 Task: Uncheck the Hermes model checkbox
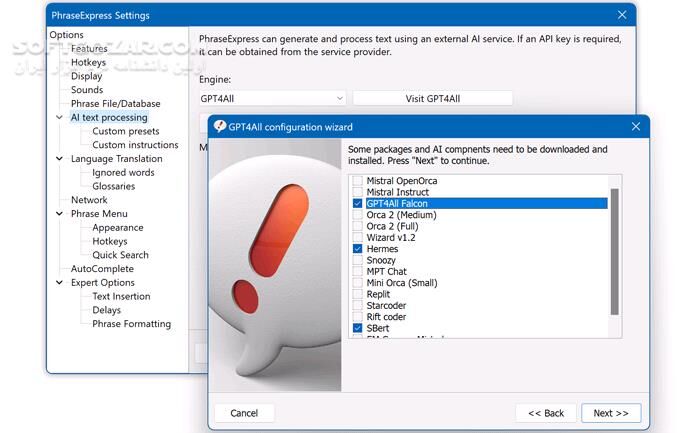click(x=358, y=249)
